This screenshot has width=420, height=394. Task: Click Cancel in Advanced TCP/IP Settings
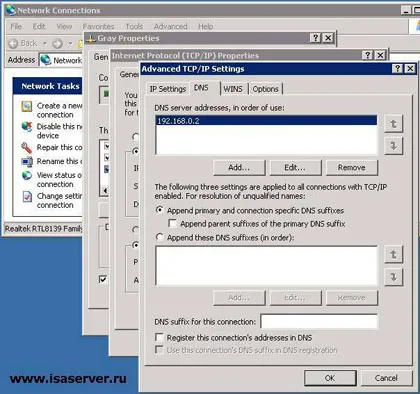pos(387,378)
